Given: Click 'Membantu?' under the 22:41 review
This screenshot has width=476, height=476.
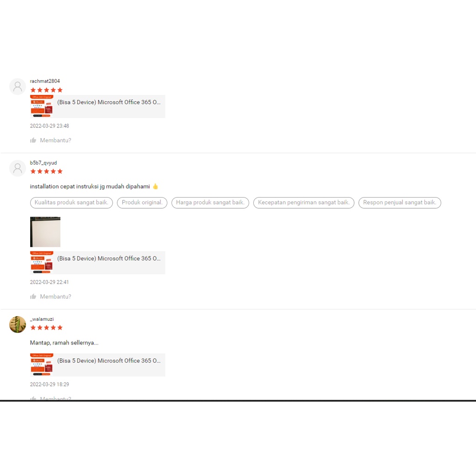Looking at the screenshot, I should click(x=56, y=297).
